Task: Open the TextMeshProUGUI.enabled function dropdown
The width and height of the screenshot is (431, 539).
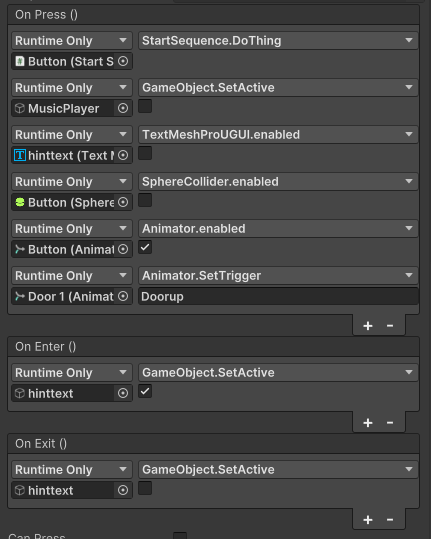Action: click(278, 134)
